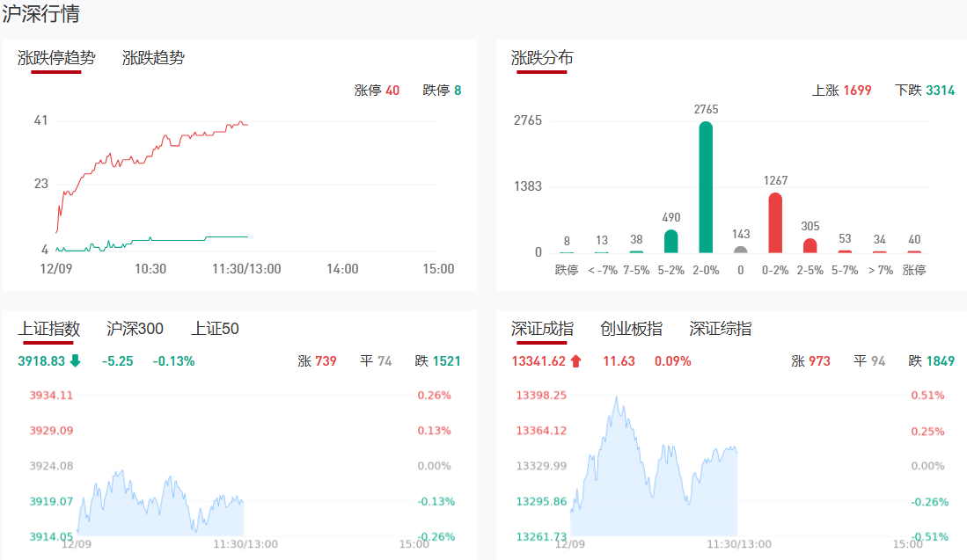
Task: Open the 沪深300 index tab
Action: (135, 329)
